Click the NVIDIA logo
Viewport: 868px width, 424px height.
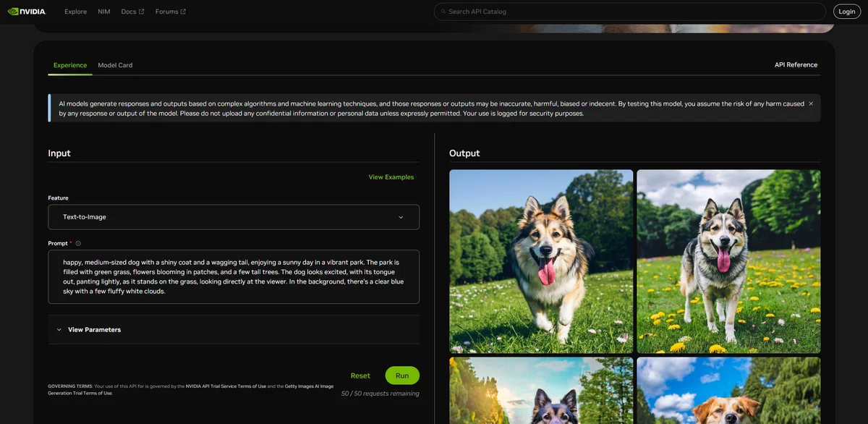coord(27,12)
